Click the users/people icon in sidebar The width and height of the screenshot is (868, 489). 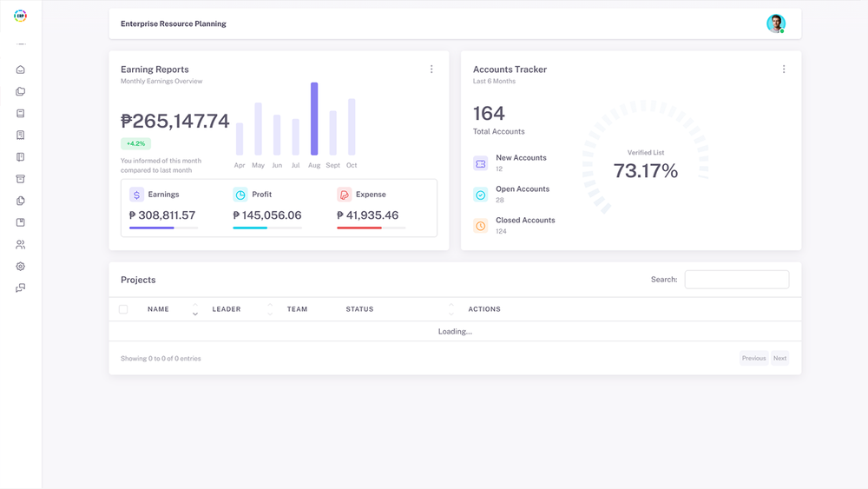click(x=21, y=245)
